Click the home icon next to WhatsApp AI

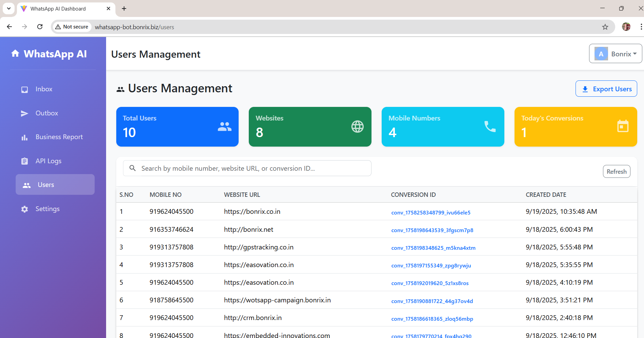coord(16,53)
